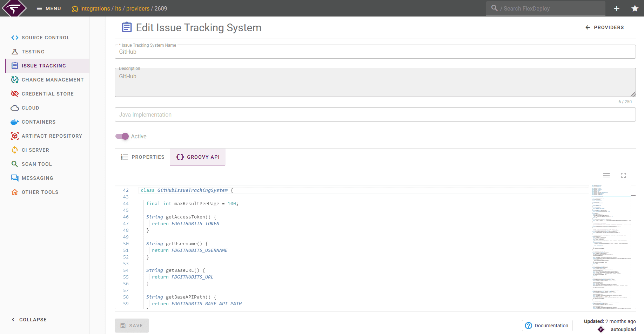Click the Scan Tool magnifier icon
The width and height of the screenshot is (644, 334).
click(15, 164)
